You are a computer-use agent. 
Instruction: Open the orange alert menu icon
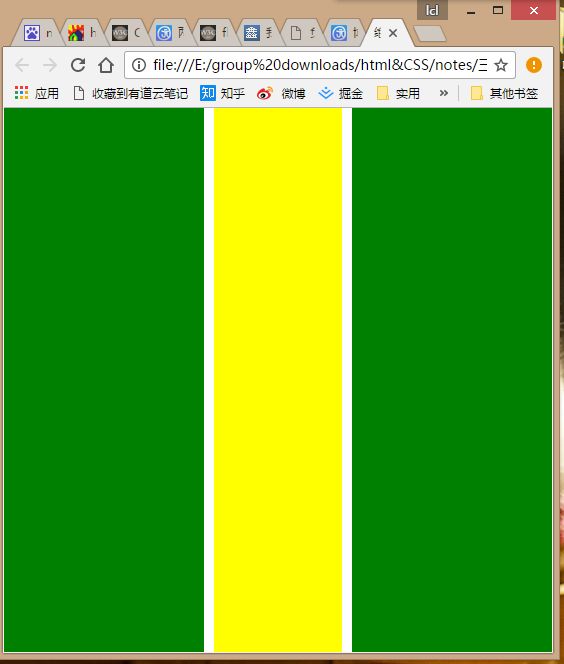[534, 65]
